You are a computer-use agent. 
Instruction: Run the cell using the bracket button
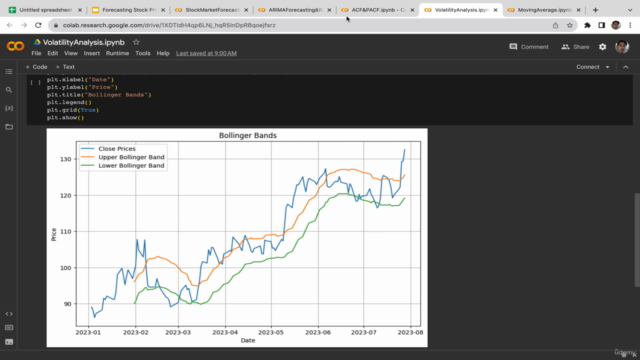click(x=36, y=82)
